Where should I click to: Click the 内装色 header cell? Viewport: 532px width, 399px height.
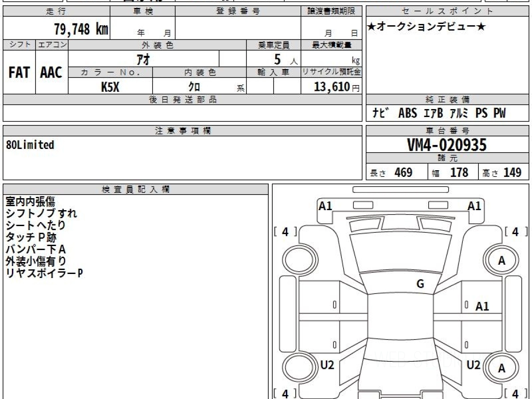point(199,73)
